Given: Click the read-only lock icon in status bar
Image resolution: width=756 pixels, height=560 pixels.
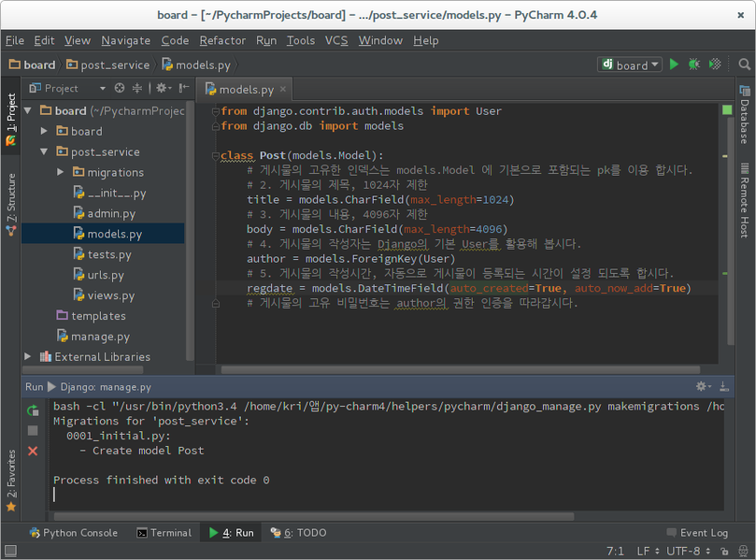Looking at the screenshot, I should 724,551.
